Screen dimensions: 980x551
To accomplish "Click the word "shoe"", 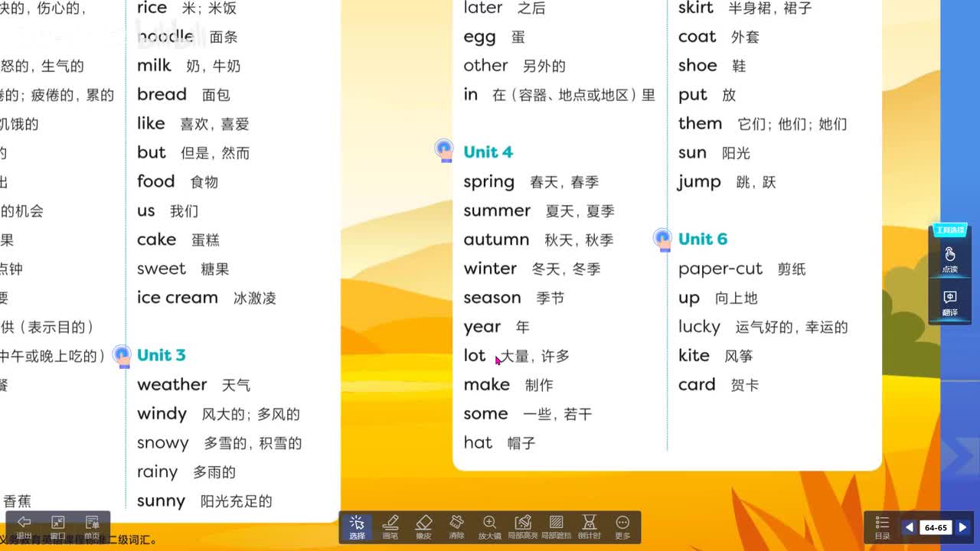I will click(697, 66).
